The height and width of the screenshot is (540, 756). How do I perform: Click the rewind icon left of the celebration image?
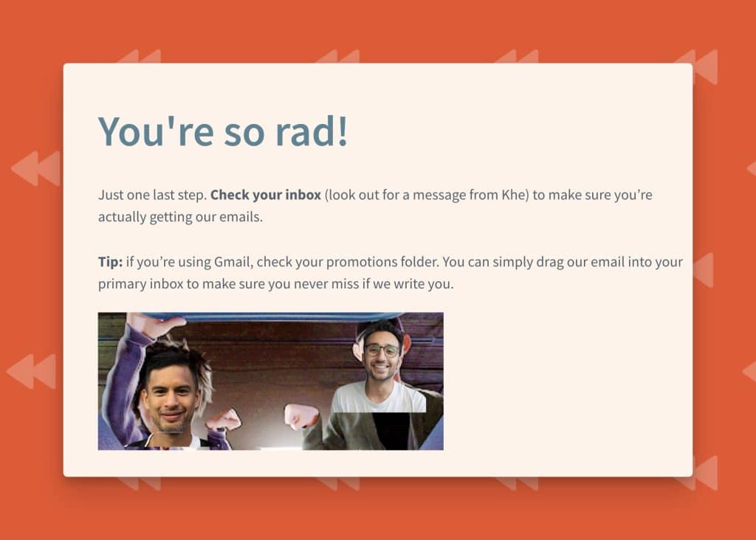pos(31,371)
